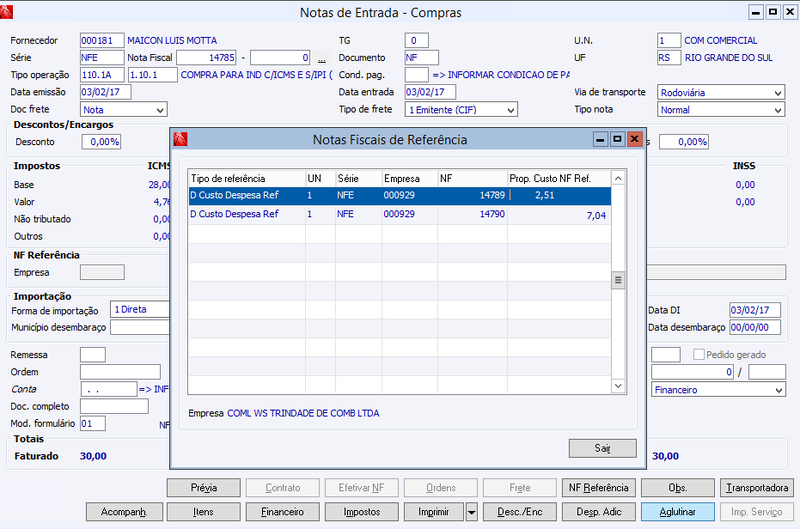Click the scroll up arrow in reference grid
The width and height of the screenshot is (800, 529).
tap(618, 178)
